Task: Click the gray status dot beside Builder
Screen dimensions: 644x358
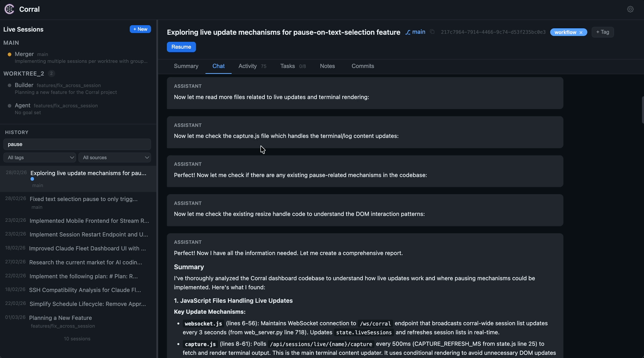Action: click(x=9, y=86)
